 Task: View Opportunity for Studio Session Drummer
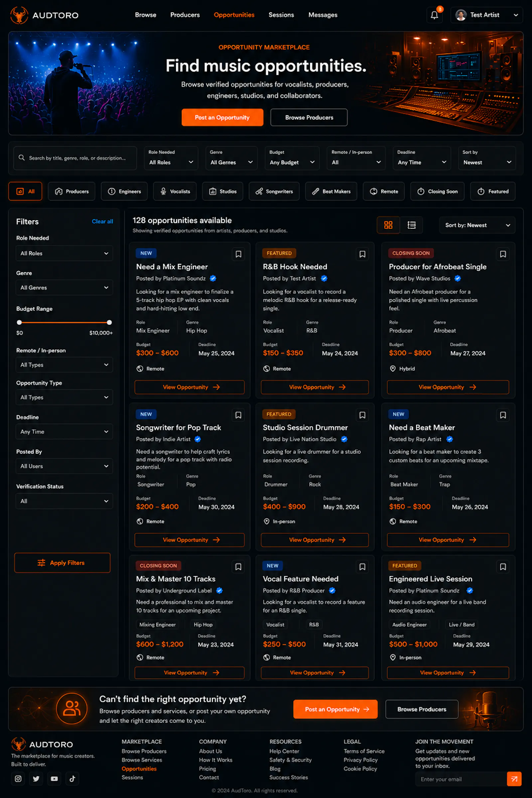(x=315, y=540)
